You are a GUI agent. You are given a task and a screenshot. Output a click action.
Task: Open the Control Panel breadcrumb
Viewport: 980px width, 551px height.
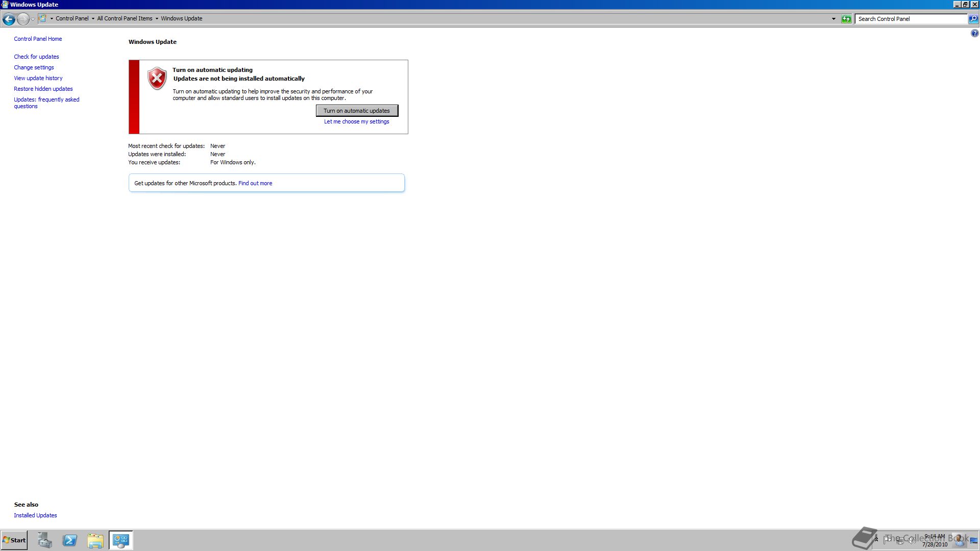(72, 18)
